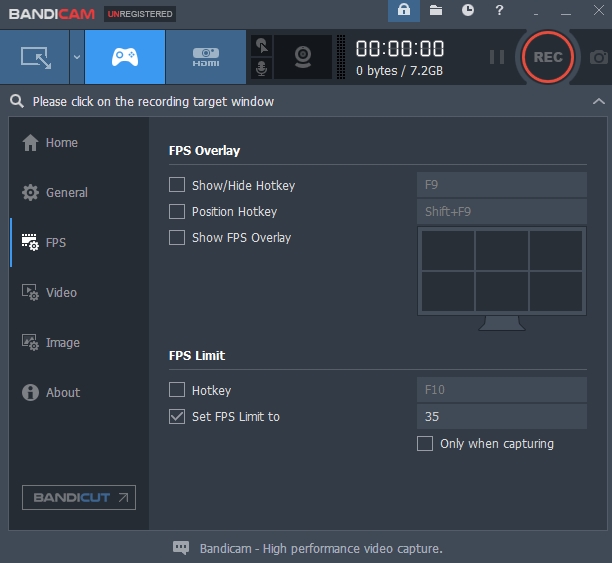Screen dimensions: 612x563
Task: Open the screen recording mode dropdown arrow
Action: (77, 57)
